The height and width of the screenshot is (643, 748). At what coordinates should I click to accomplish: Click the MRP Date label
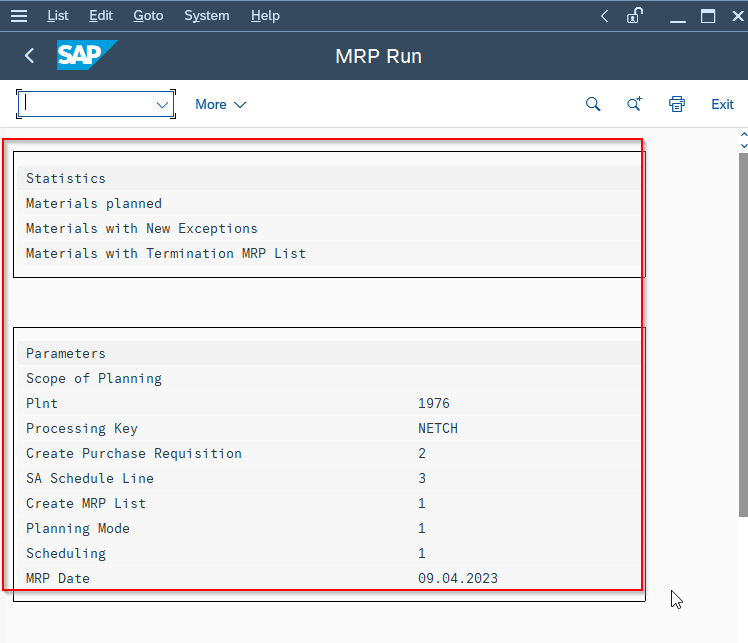click(x=58, y=579)
